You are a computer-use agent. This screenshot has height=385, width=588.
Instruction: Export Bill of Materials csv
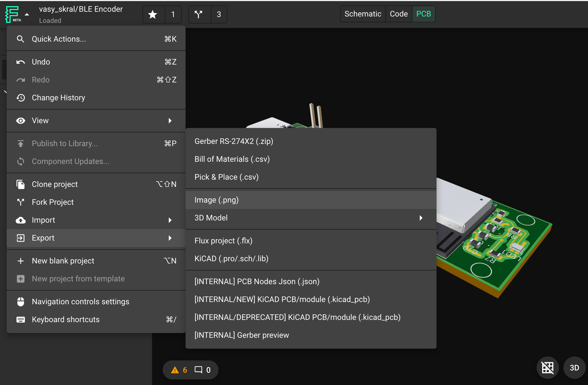(311, 159)
